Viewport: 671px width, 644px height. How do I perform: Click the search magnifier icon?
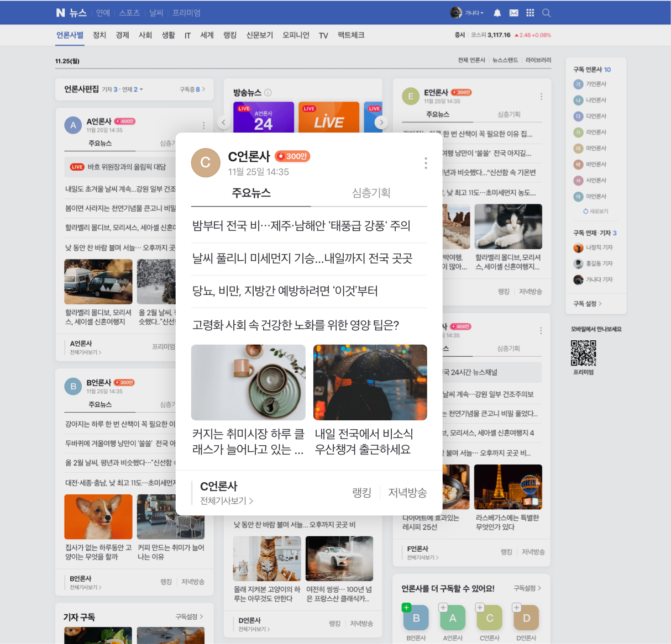pos(546,13)
